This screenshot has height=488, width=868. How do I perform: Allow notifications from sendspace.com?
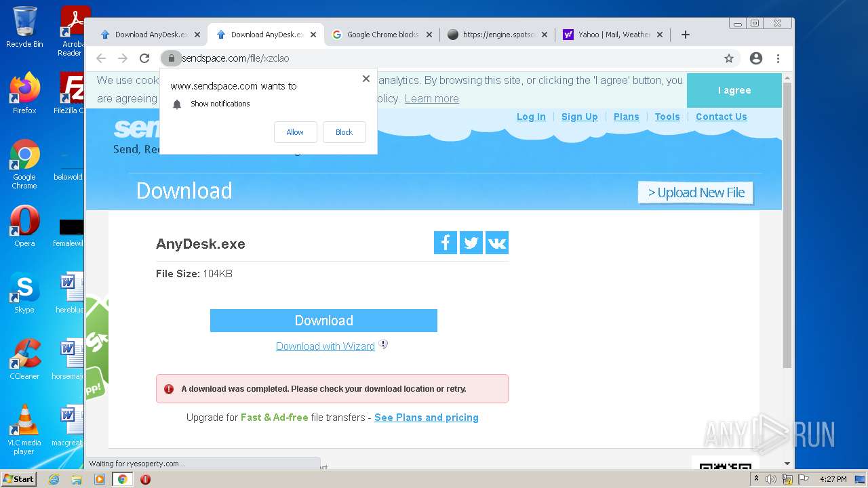(295, 132)
